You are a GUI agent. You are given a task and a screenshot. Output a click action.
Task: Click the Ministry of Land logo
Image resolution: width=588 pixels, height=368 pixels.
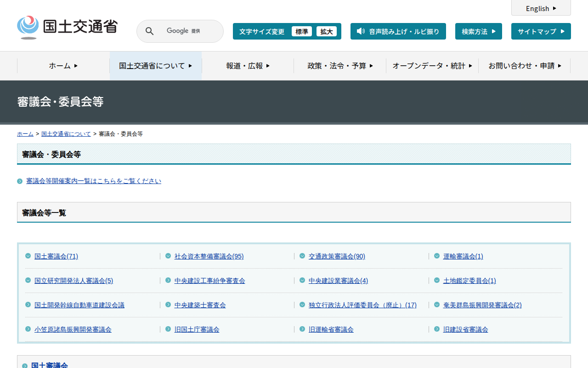click(x=67, y=28)
